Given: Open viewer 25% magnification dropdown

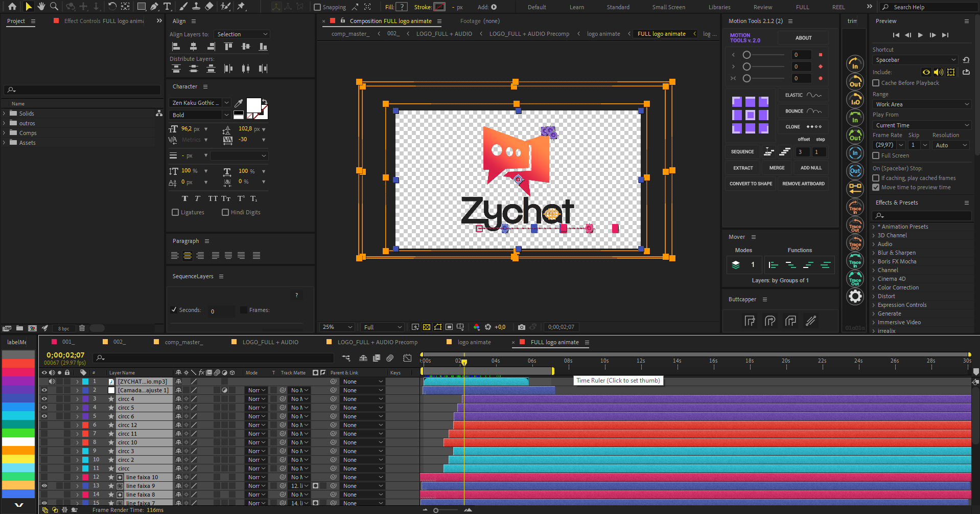Looking at the screenshot, I should coord(337,327).
